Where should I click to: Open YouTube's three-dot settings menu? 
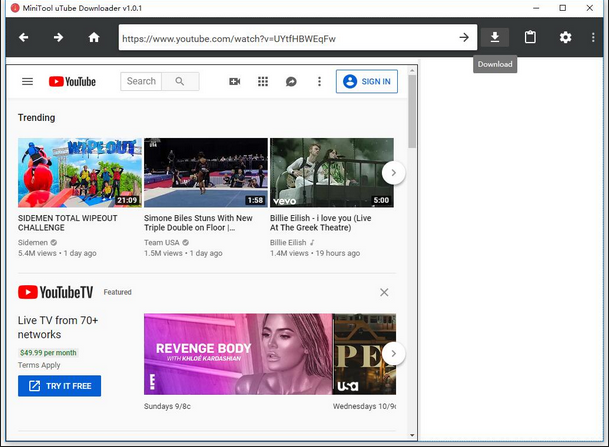(319, 82)
